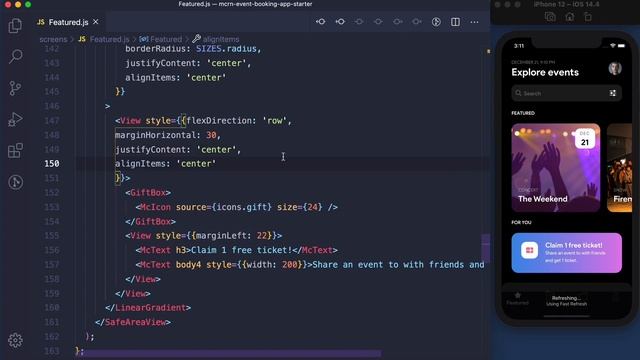Click the split editor icon

pos(455,22)
